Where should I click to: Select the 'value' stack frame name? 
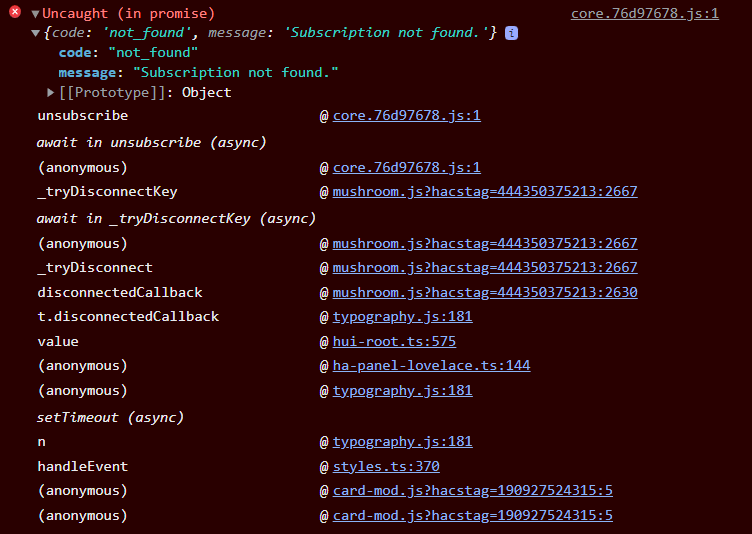(x=58, y=342)
